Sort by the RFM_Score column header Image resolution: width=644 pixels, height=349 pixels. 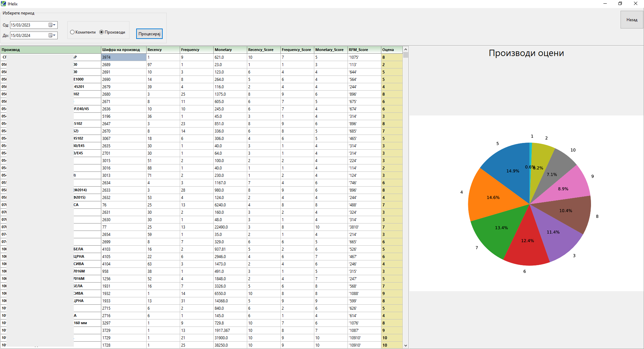coord(364,50)
